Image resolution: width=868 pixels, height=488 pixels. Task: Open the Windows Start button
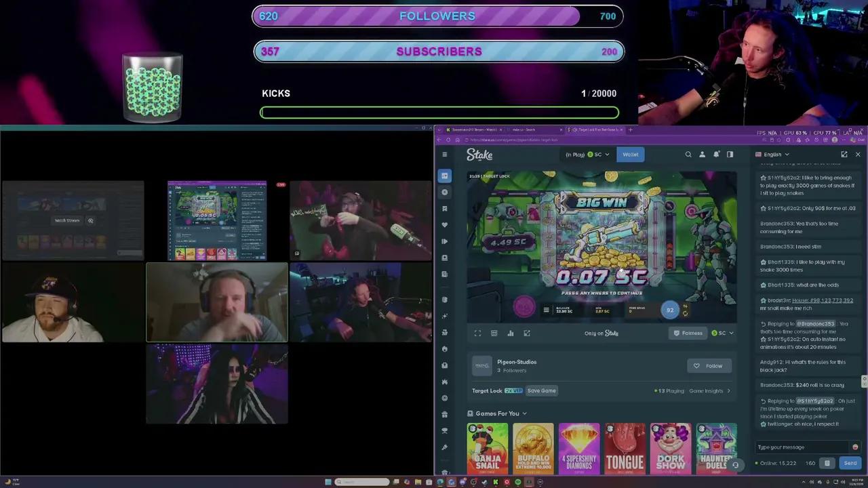click(328, 482)
